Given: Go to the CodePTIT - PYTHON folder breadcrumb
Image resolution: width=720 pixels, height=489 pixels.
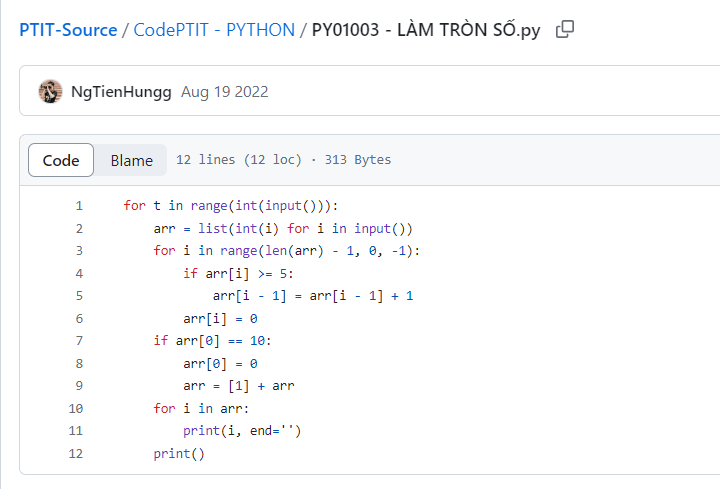Looking at the screenshot, I should 214,30.
